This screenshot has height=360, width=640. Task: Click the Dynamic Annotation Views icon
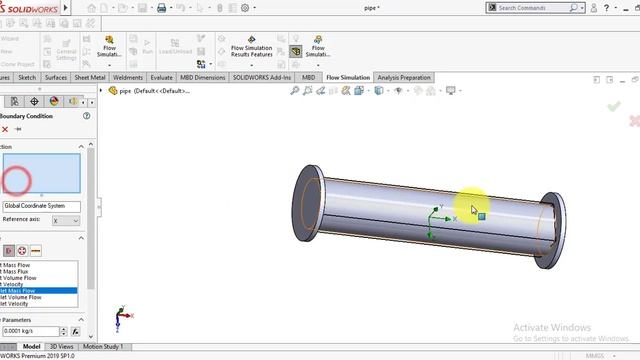[346, 91]
